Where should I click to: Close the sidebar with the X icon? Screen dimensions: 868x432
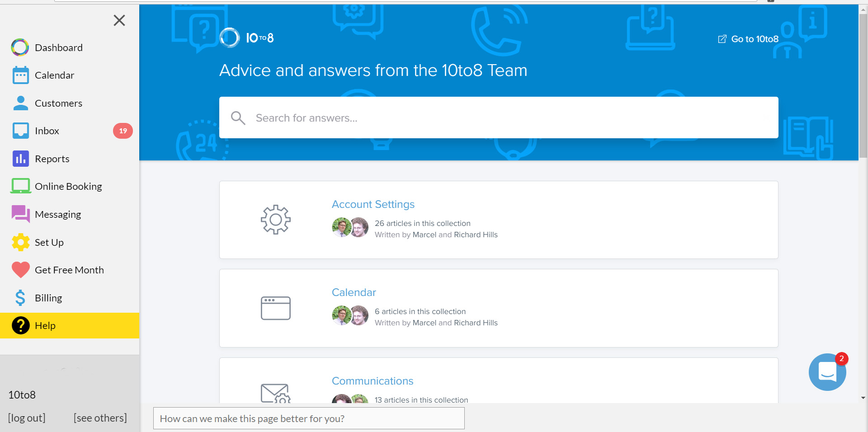[119, 20]
